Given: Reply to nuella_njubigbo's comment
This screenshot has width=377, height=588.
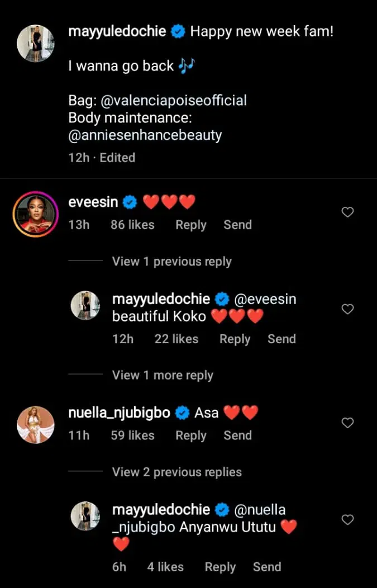Looking at the screenshot, I should click(191, 435).
